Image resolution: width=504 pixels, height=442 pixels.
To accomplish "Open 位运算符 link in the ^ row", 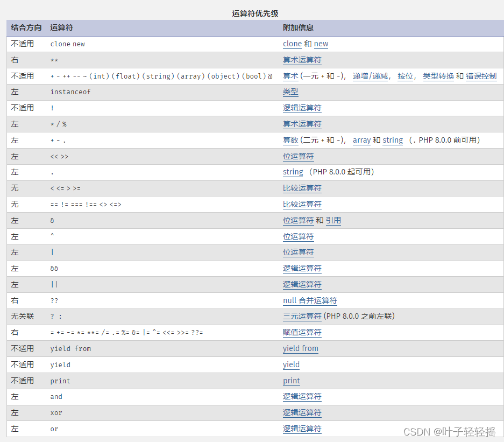I will tap(299, 236).
